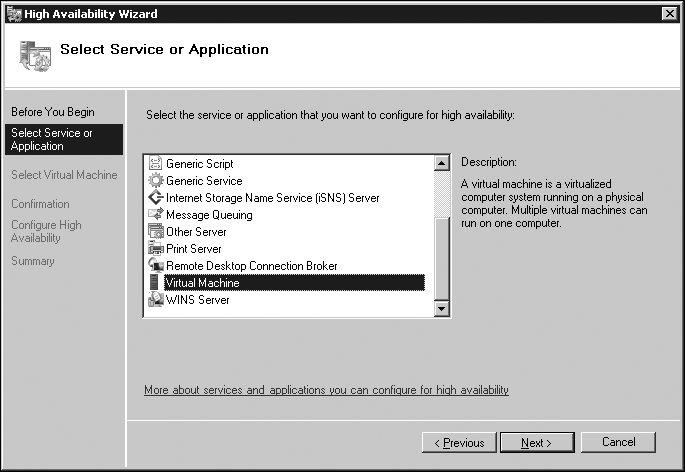Close the High Availability Wizard window
685x472 pixels.
(670, 14)
